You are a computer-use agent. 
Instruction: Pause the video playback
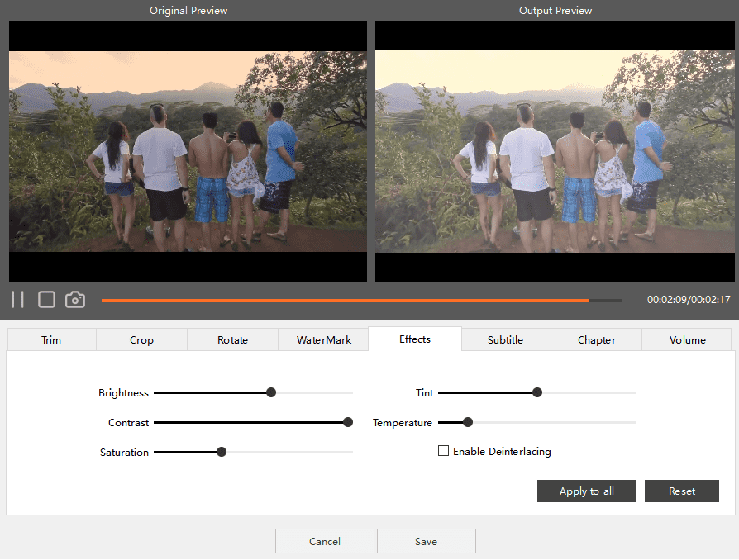click(x=18, y=299)
